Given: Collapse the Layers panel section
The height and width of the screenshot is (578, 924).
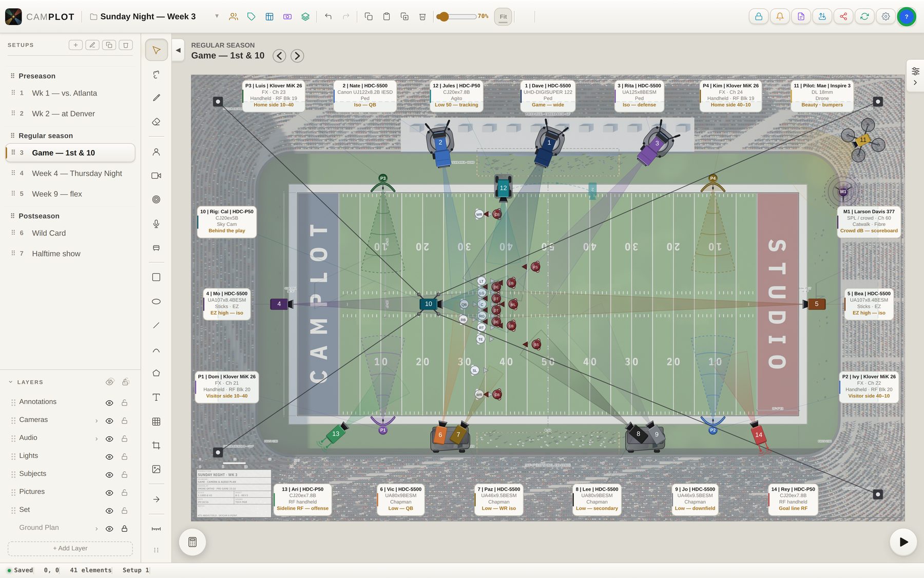Looking at the screenshot, I should point(11,382).
